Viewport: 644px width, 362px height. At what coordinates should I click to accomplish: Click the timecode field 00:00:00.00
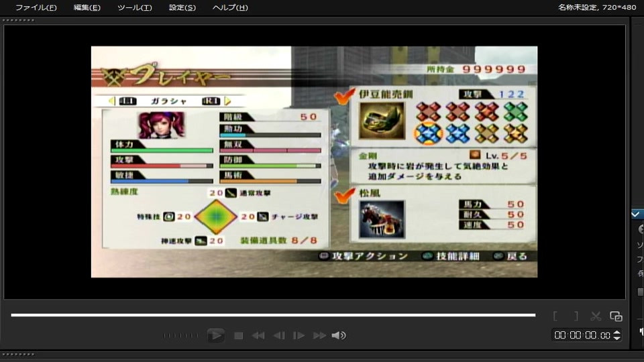tap(582, 335)
